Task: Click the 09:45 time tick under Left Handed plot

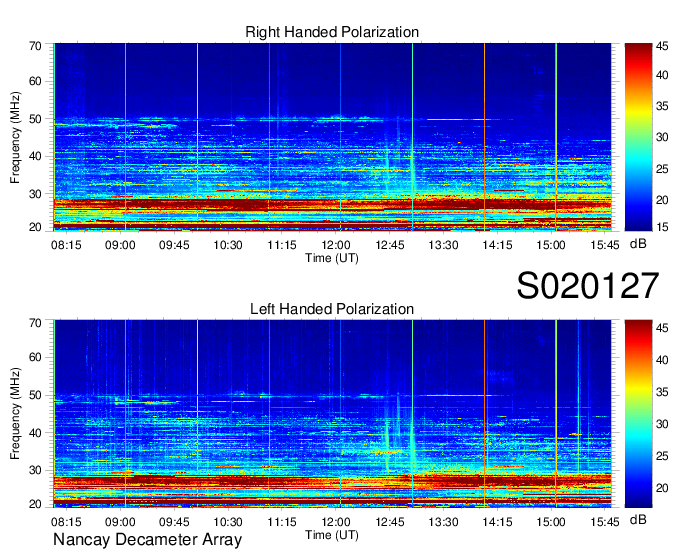Action: coord(174,522)
